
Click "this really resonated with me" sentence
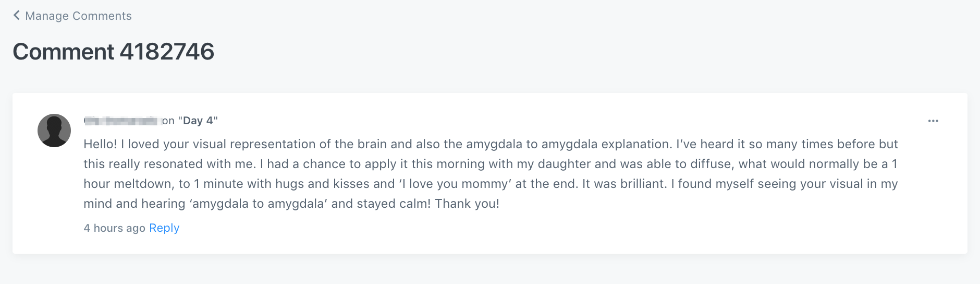169,164
